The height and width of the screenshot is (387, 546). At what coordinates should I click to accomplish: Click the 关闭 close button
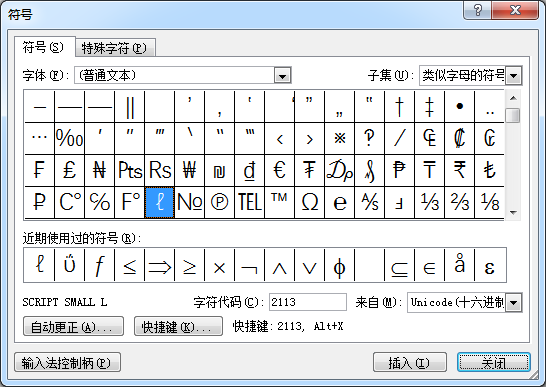click(x=494, y=363)
